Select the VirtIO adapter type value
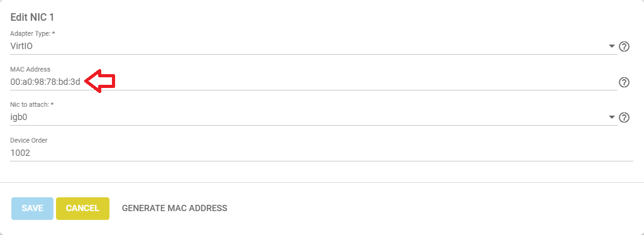644x235 pixels. [x=21, y=46]
